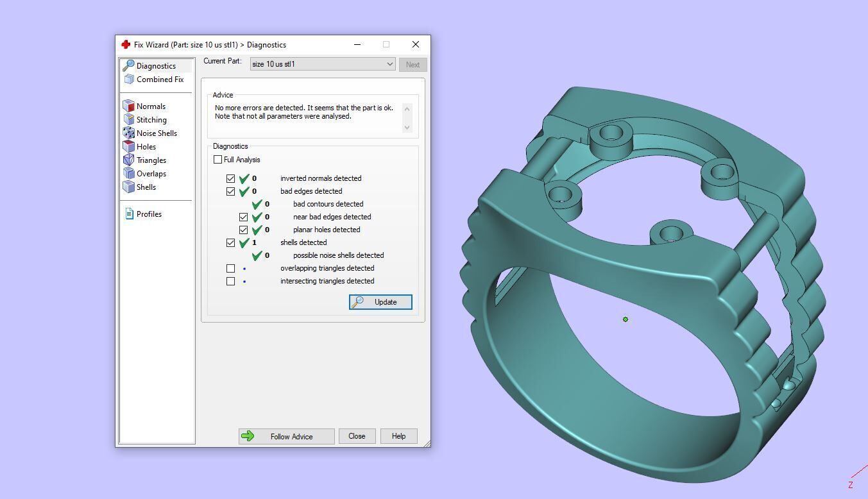Click the green arrow on Follow Advice
Screen dimensions: 868x499
coord(248,436)
